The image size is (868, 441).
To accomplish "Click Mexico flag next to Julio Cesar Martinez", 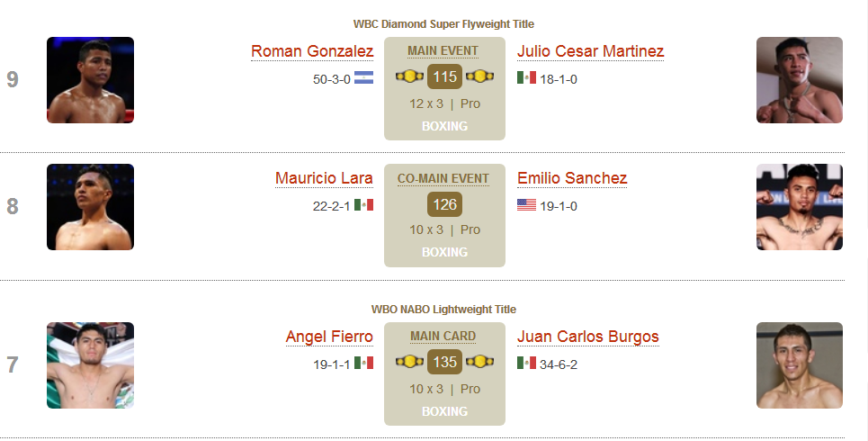I will (x=526, y=77).
